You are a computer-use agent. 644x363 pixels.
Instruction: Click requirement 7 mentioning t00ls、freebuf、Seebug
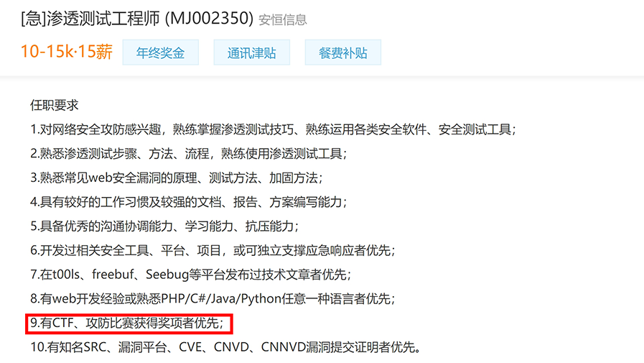click(190, 274)
